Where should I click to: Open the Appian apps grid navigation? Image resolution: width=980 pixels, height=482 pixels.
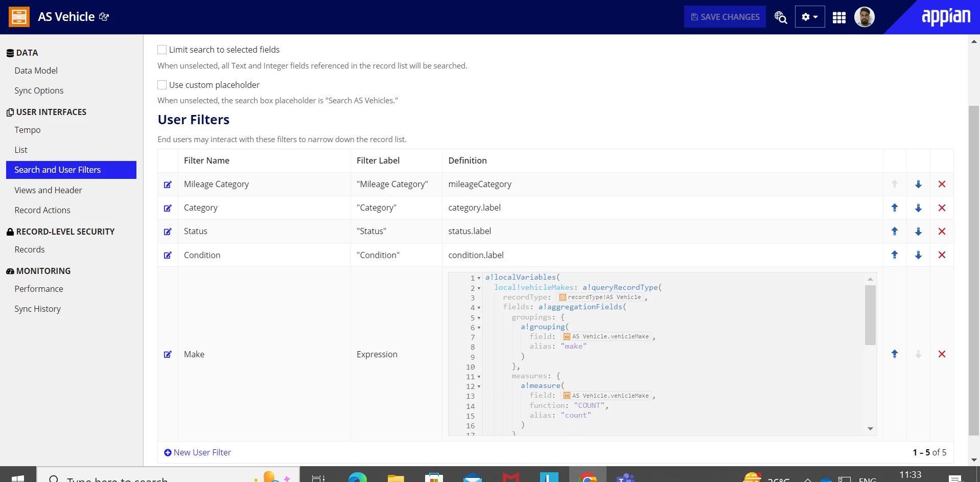tap(839, 17)
